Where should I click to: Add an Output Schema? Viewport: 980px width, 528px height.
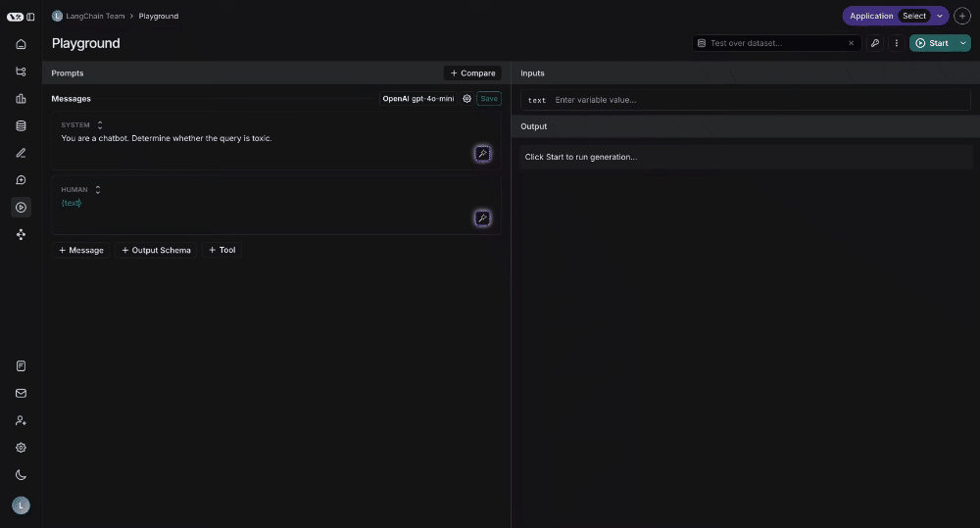[156, 250]
